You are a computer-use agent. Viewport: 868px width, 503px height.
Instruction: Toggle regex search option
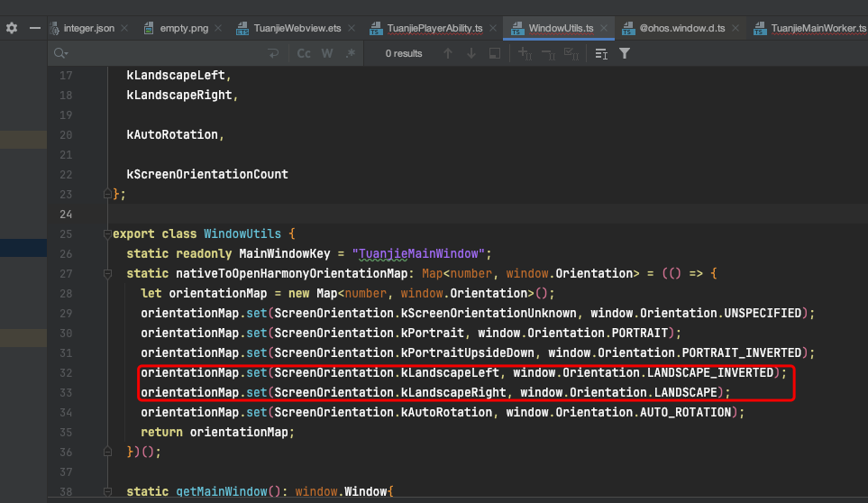[x=350, y=54]
